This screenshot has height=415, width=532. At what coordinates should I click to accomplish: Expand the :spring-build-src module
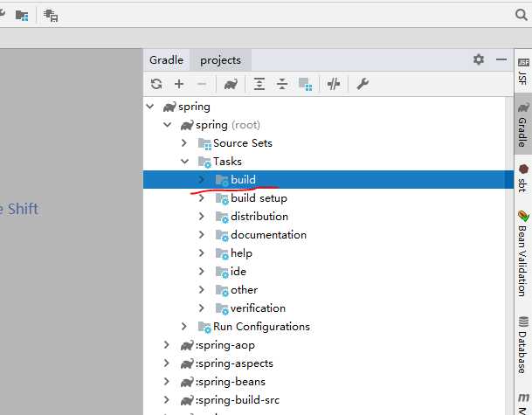(x=167, y=400)
